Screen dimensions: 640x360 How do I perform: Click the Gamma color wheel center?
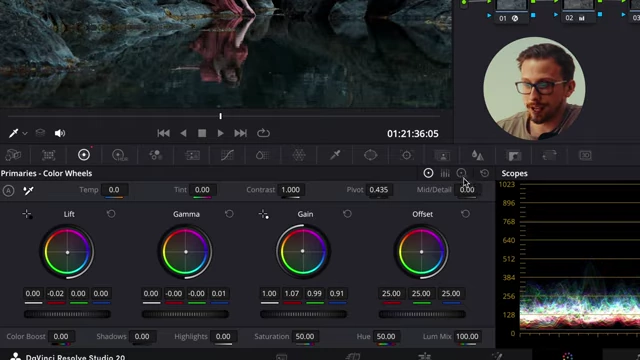tap(186, 252)
